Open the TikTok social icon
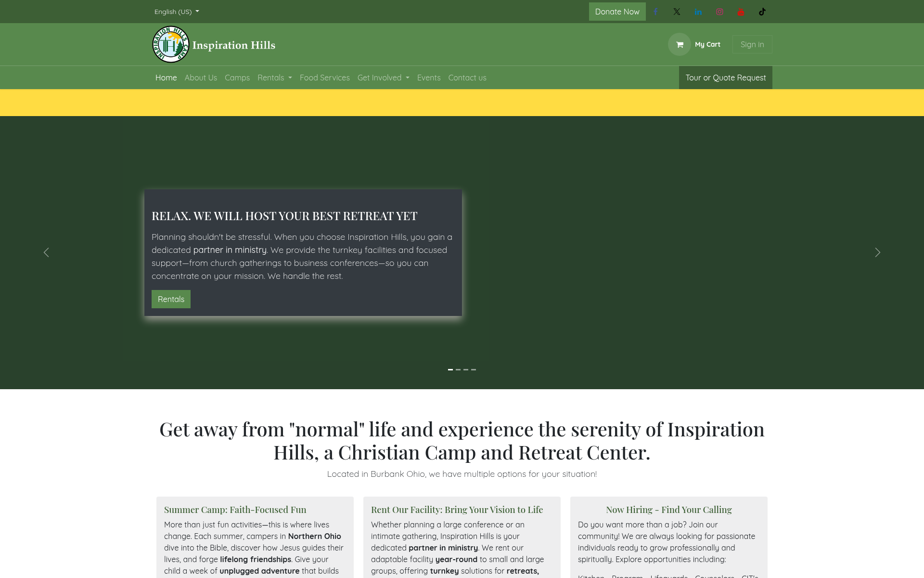924x578 pixels. [762, 12]
